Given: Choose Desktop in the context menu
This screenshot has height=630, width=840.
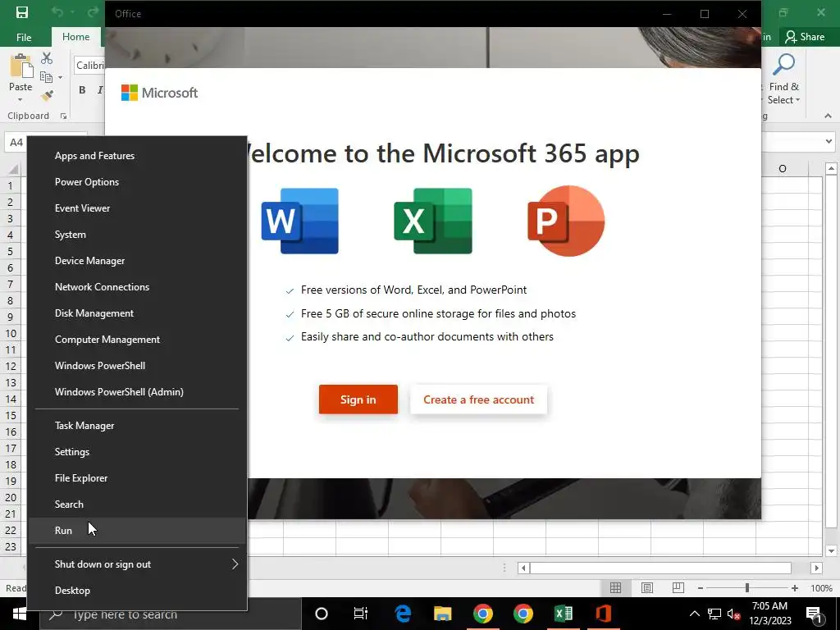Looking at the screenshot, I should pyautogui.click(x=137, y=591).
